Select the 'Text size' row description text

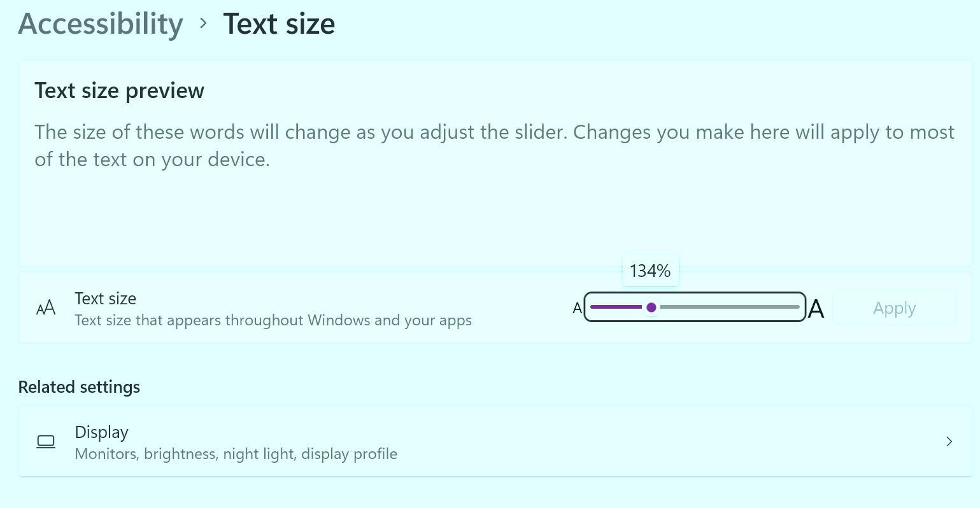click(273, 320)
